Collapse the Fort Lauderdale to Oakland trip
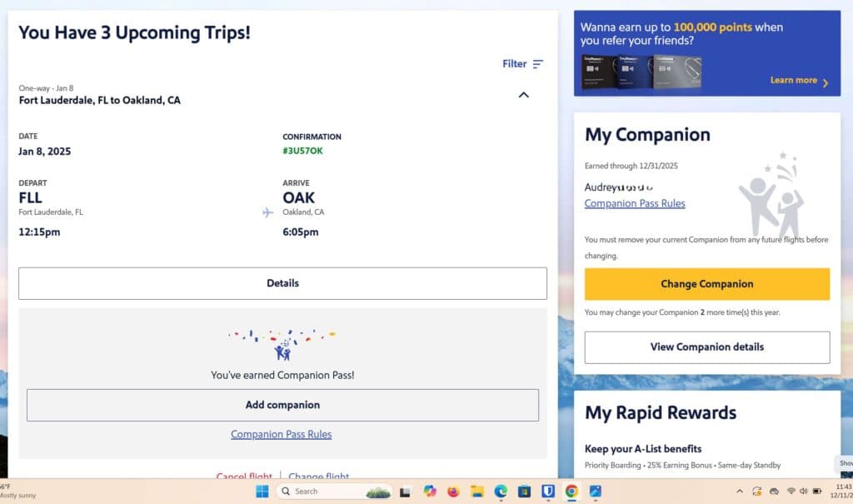The image size is (853, 504). [523, 95]
